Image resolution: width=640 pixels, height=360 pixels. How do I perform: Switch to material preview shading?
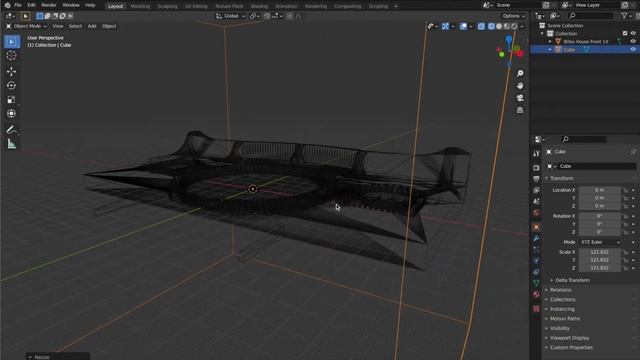[507, 26]
